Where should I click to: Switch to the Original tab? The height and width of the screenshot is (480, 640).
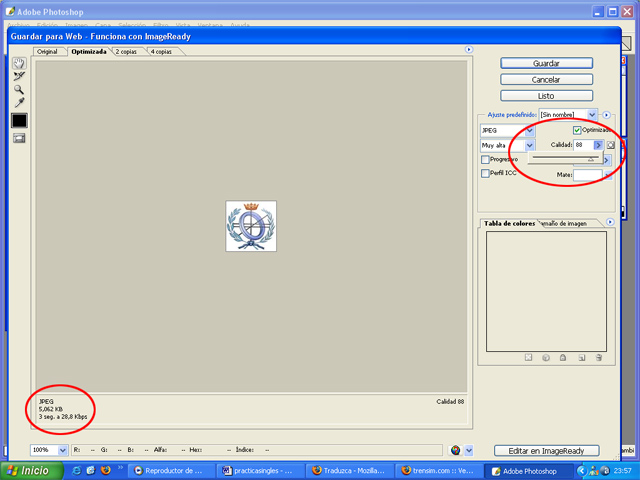pos(47,50)
